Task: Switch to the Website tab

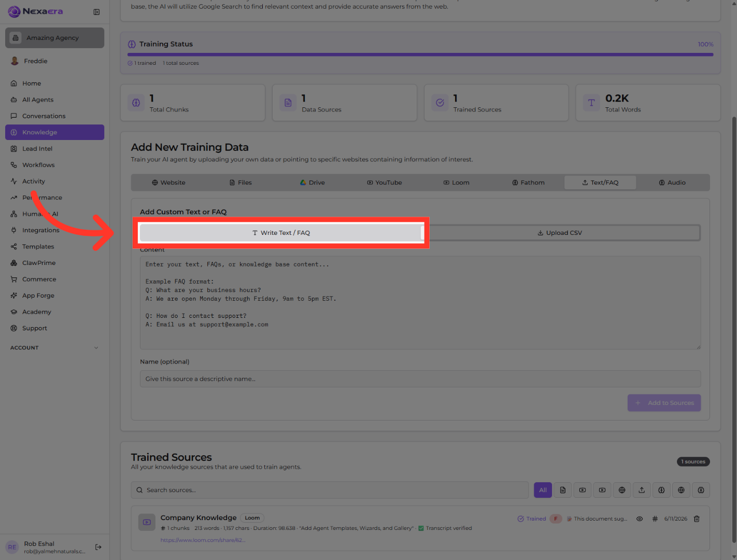Action: (168, 183)
